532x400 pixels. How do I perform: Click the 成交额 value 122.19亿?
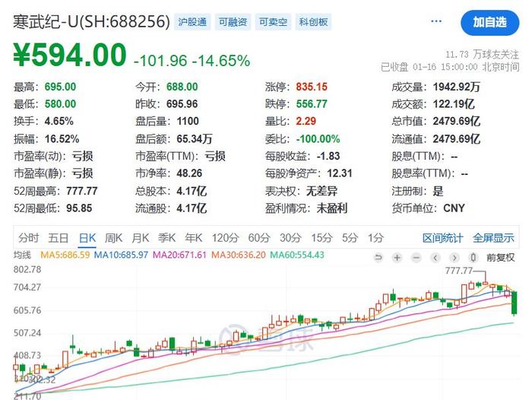pos(454,104)
